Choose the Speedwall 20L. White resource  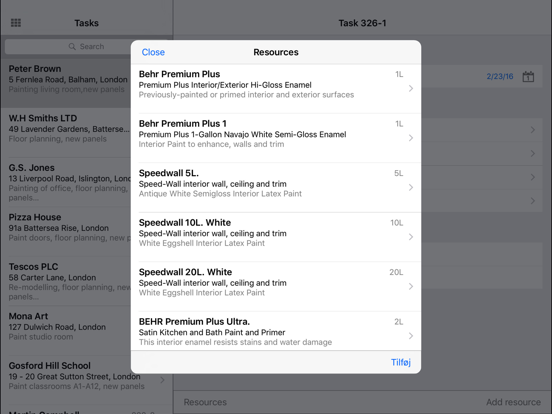pos(276,287)
